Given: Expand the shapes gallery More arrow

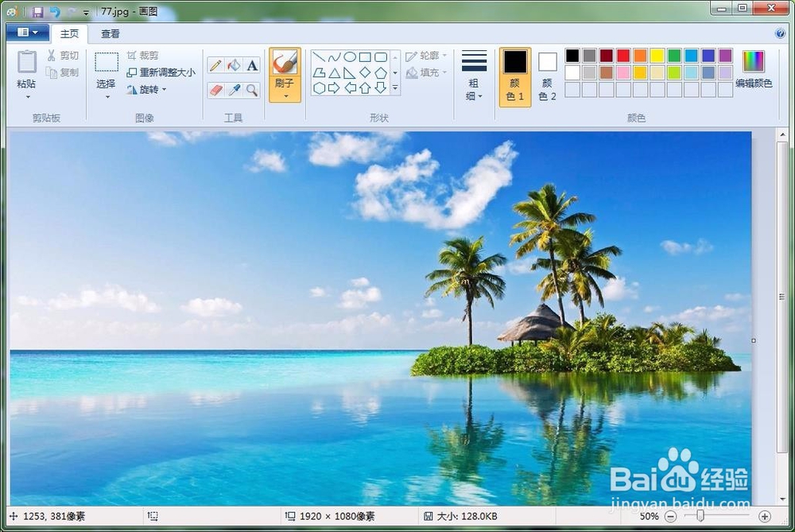Looking at the screenshot, I should tap(395, 89).
